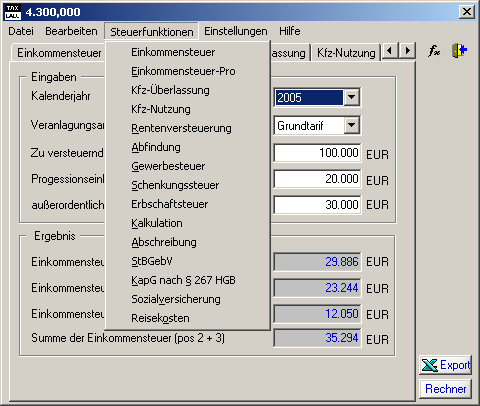This screenshot has height=406, width=480.
Task: Click the Excel Export button
Action: pyautogui.click(x=445, y=365)
